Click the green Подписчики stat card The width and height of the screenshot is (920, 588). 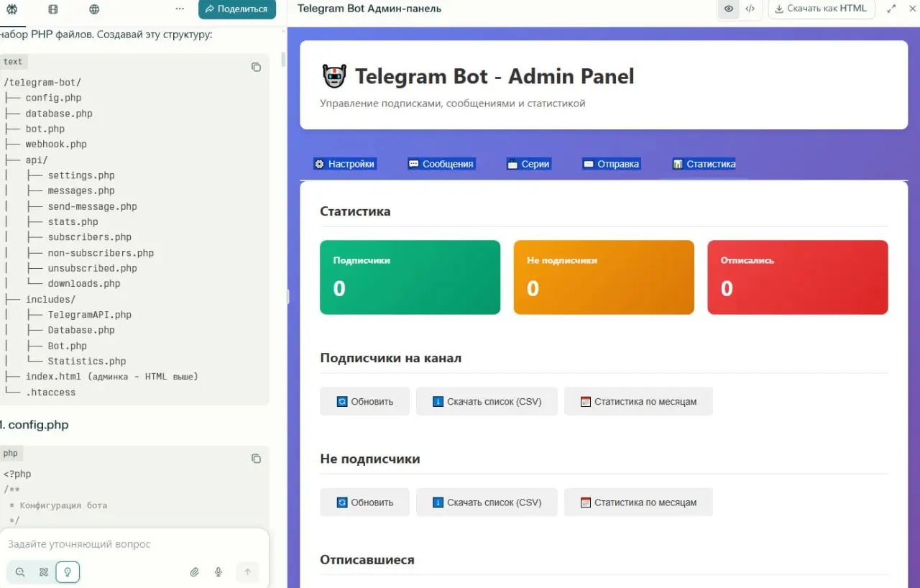(410, 277)
